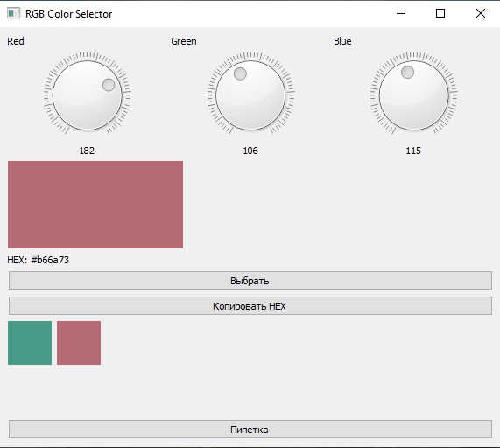This screenshot has width=500, height=448.
Task: Click the Red dial knob
Action: click(87, 95)
